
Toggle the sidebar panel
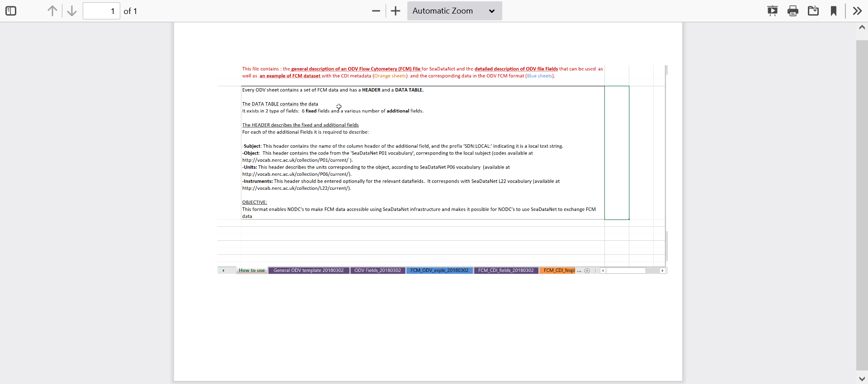coord(11,11)
